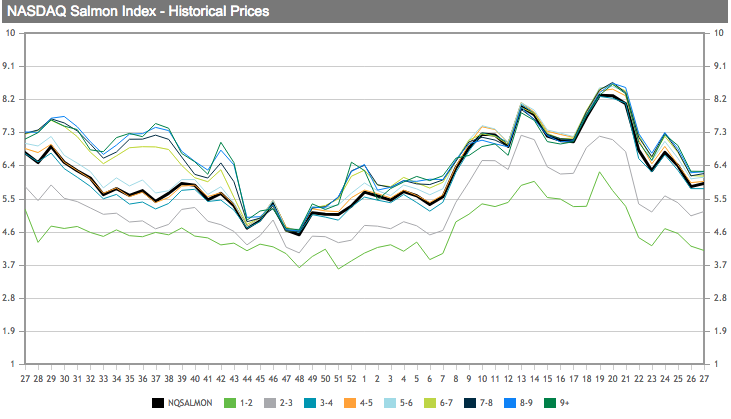Click the gray 2-3 legend swatch

(270, 403)
